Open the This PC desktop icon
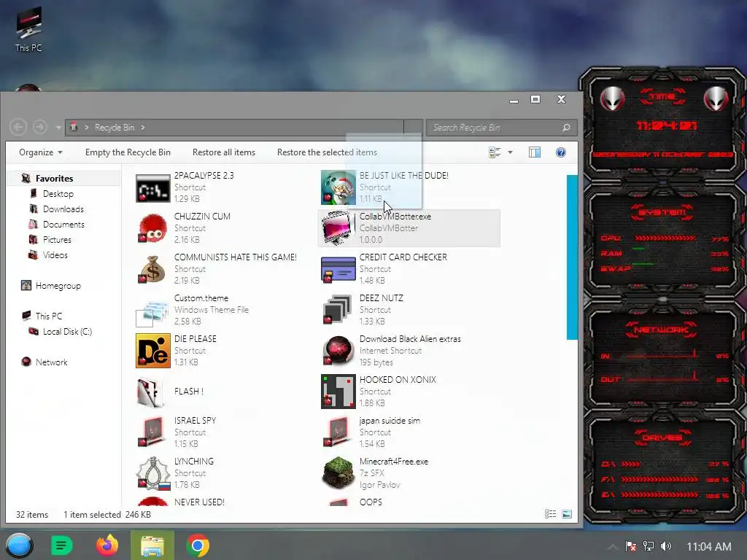Viewport: 747px width, 560px height. (x=28, y=29)
